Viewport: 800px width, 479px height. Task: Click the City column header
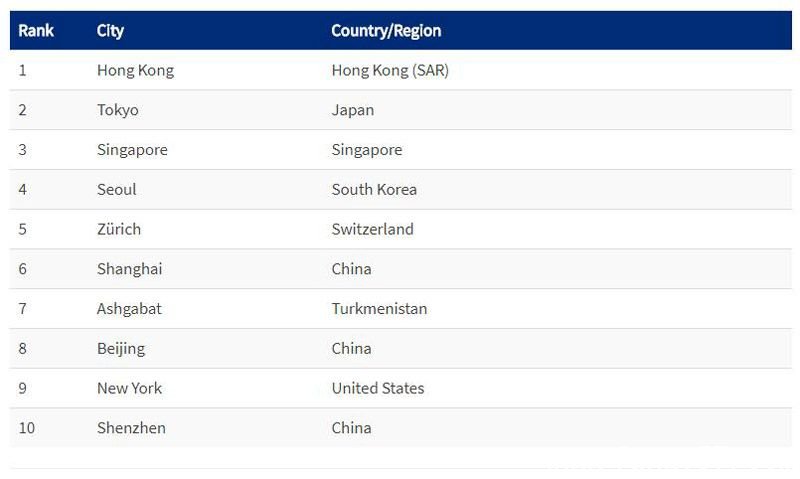tap(110, 31)
